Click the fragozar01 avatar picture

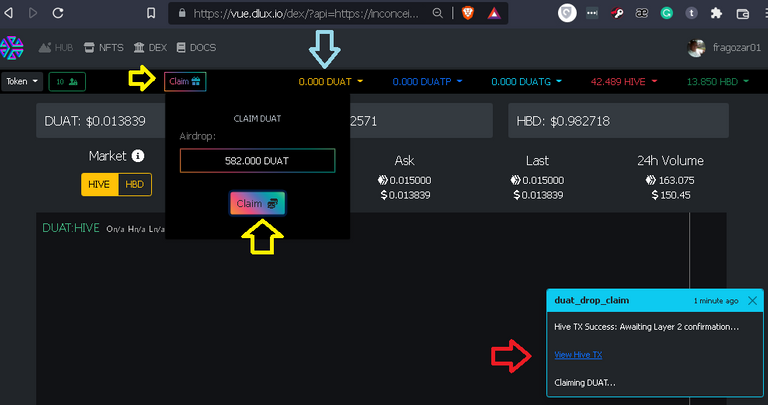[696, 48]
